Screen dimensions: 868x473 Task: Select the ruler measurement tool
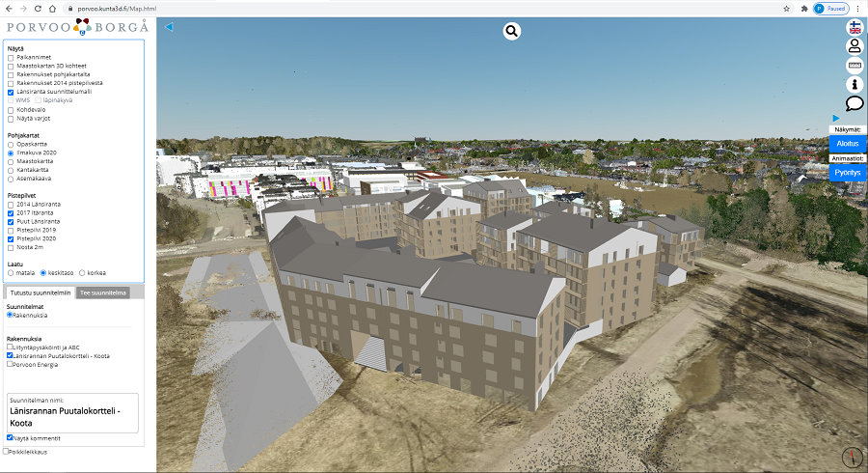click(854, 66)
